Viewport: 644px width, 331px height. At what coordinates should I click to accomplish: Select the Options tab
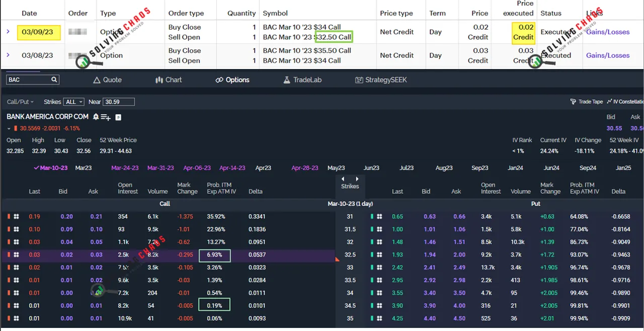pos(232,80)
